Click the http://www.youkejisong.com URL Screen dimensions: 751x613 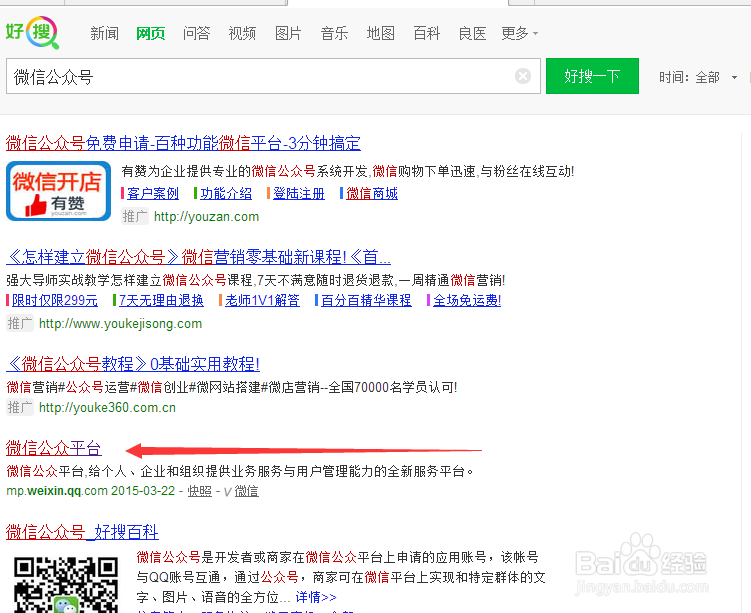[x=120, y=324]
